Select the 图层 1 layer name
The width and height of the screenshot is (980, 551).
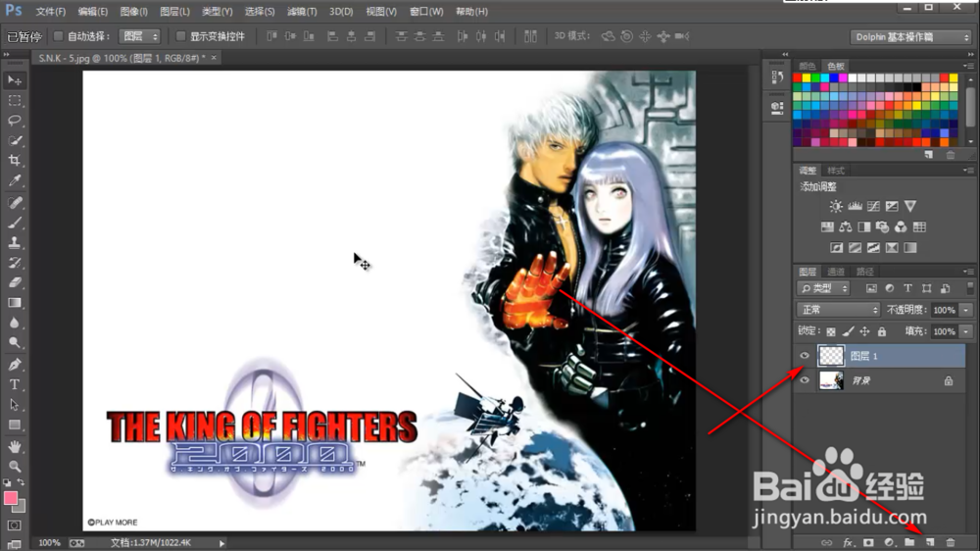[863, 356]
